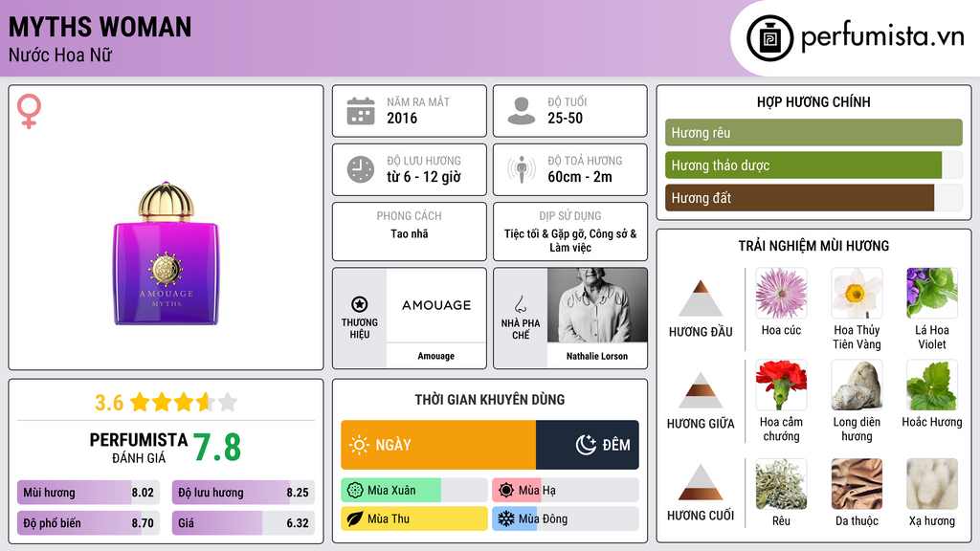Screen dimensions: 980x551
Task: Click the Mùa Xuân season bar
Action: click(x=413, y=491)
